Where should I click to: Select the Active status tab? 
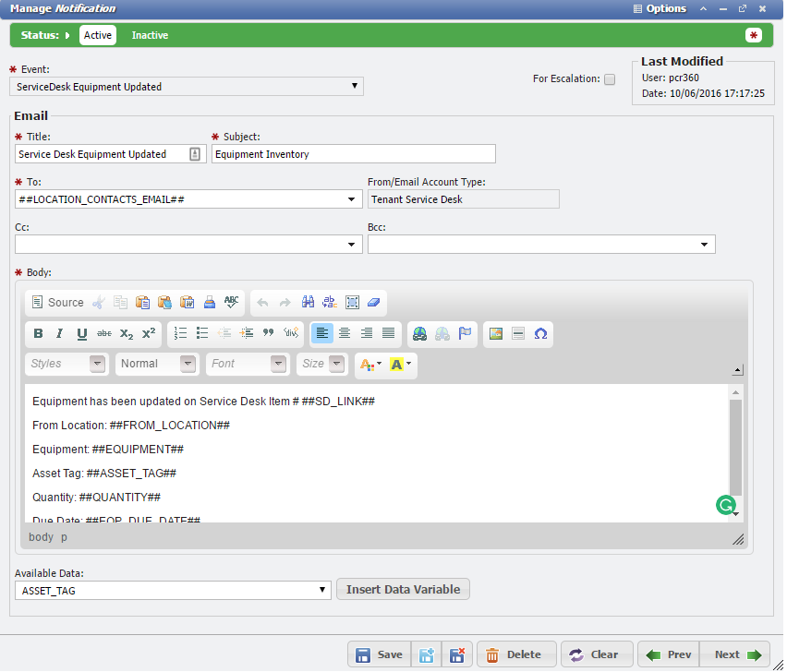(97, 35)
